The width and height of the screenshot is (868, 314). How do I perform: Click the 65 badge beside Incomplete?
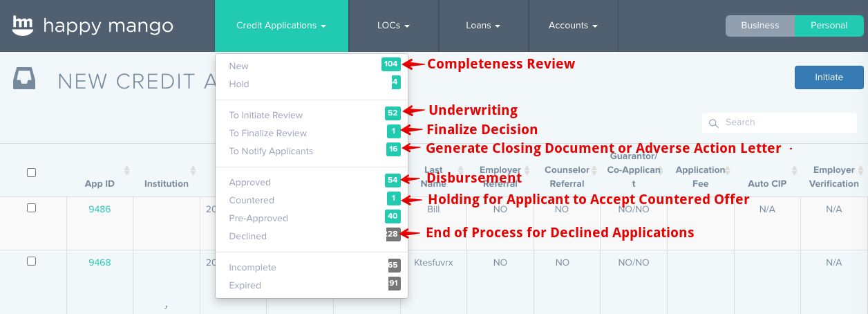pyautogui.click(x=394, y=266)
